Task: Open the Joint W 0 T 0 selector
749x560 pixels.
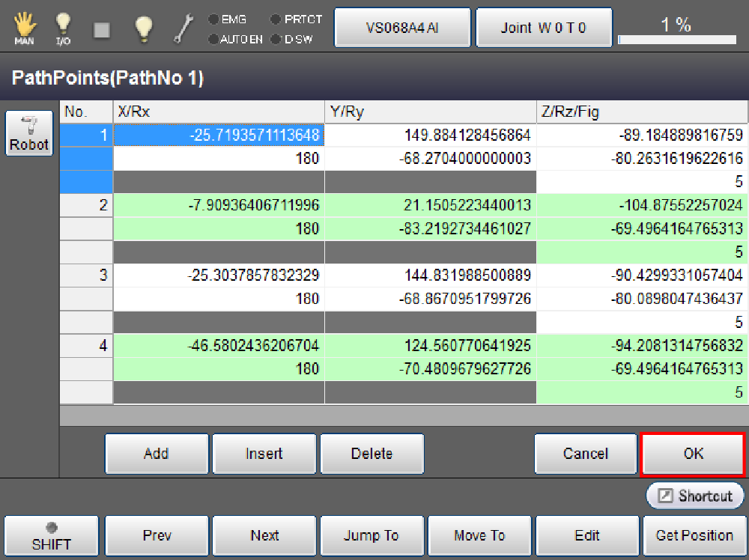Action: [x=544, y=28]
